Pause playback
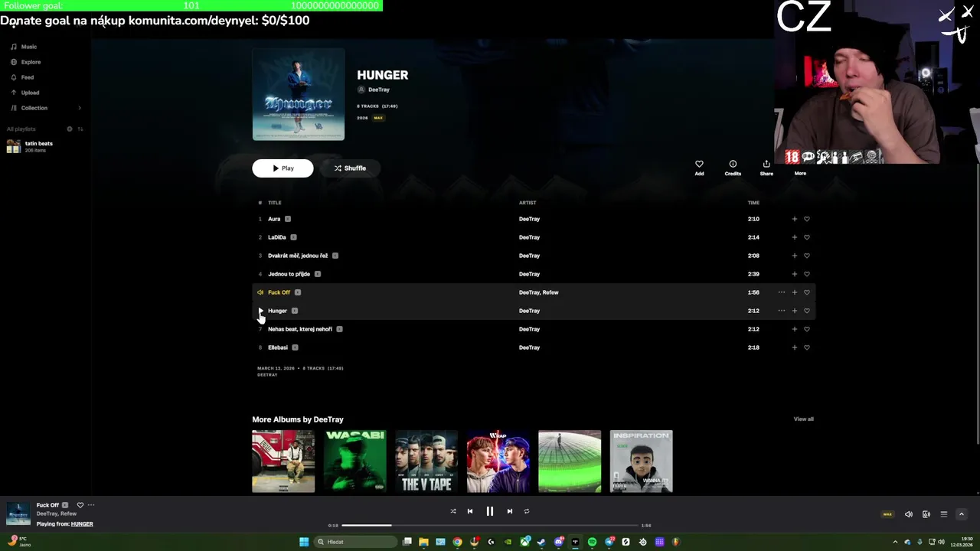Screen dimensions: 980x551 [490, 511]
